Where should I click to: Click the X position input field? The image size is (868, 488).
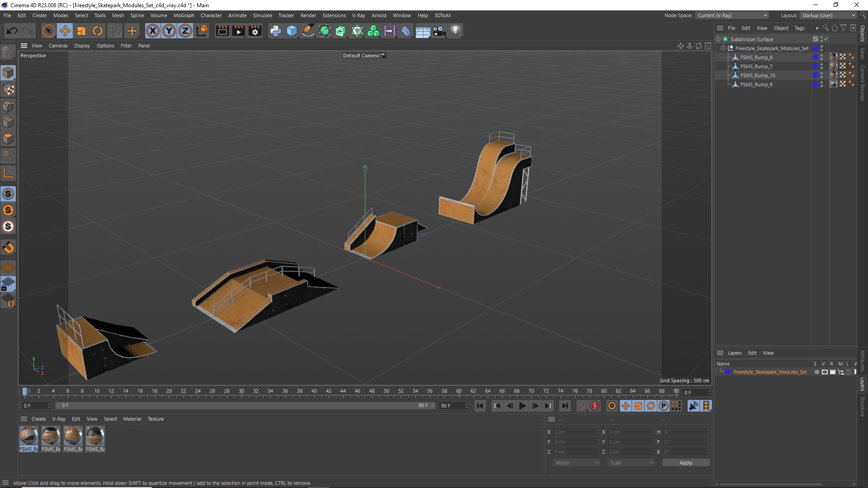coord(576,432)
